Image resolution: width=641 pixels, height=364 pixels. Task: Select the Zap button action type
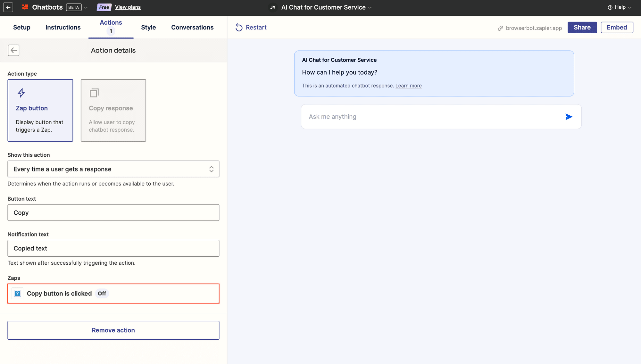point(40,110)
